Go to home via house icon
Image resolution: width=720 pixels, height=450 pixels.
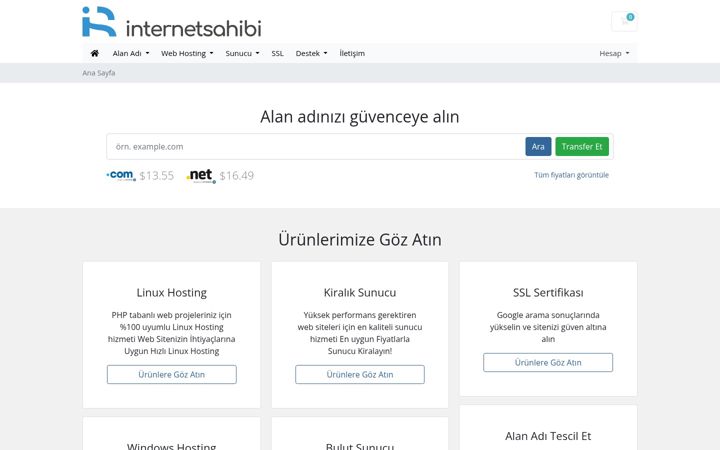pos(95,53)
